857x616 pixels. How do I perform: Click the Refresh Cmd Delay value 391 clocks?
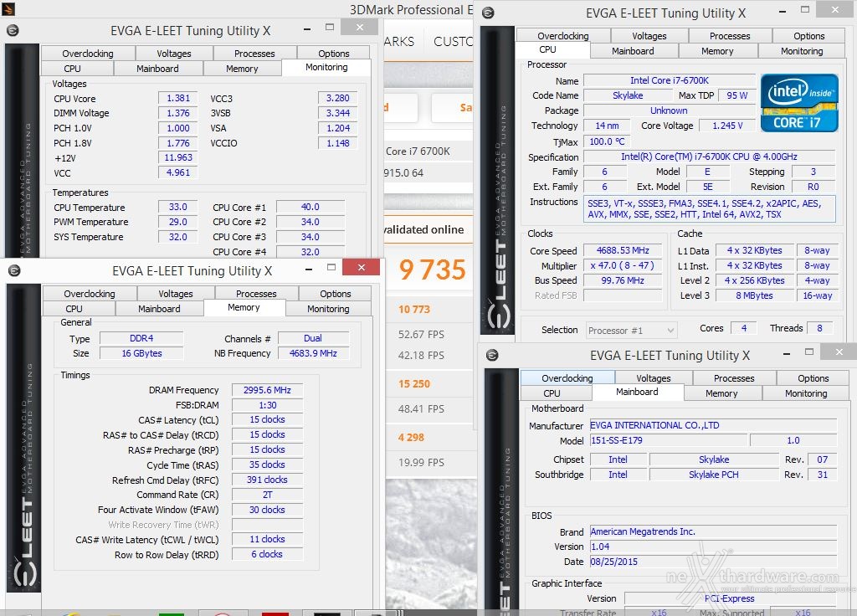(x=267, y=480)
